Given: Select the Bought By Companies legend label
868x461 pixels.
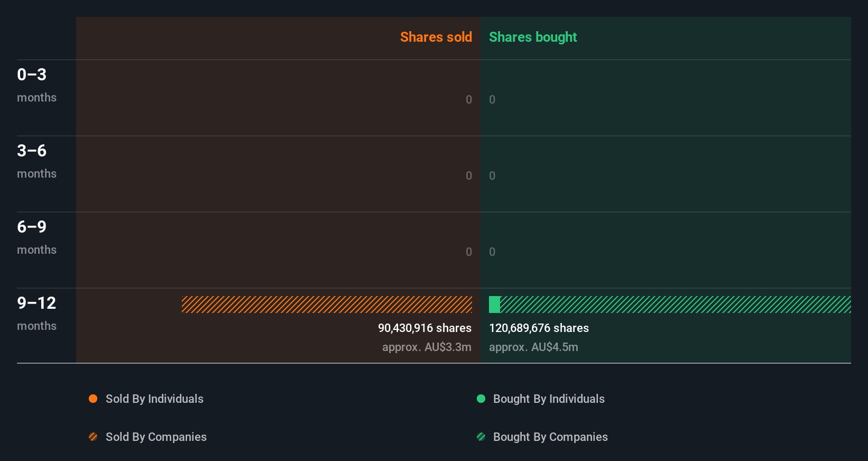Looking at the screenshot, I should click(550, 437).
